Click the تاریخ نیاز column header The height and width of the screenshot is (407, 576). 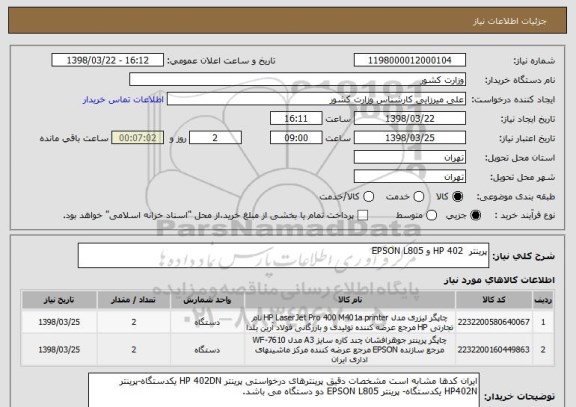pos(59,300)
